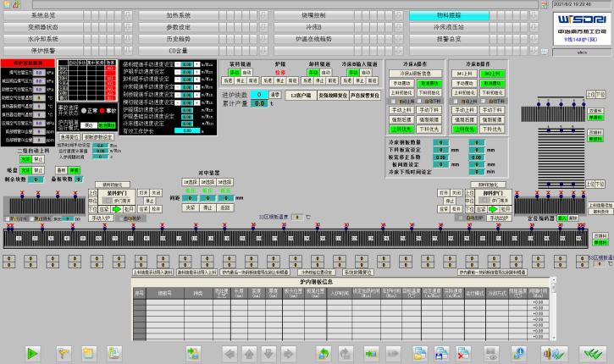Click the grey curved forward-arrow icon
Image resolution: width=614 pixels, height=364 pixels.
tap(345, 354)
